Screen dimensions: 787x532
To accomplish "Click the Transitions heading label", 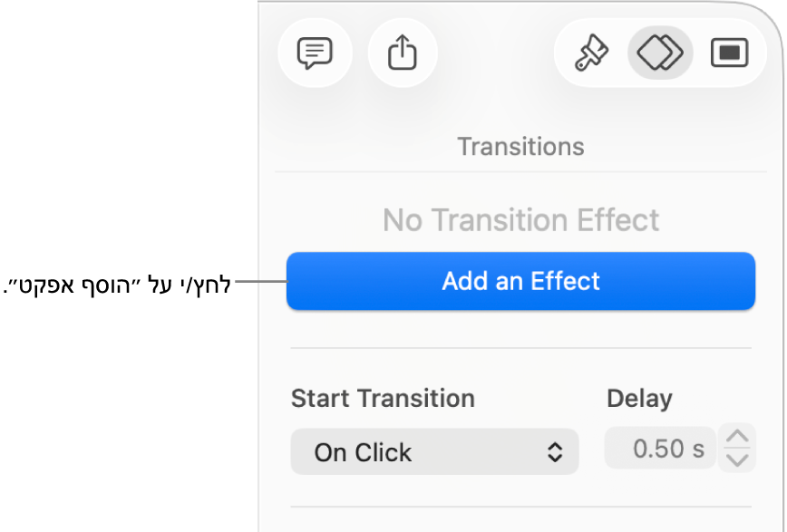I will pyautogui.click(x=521, y=146).
